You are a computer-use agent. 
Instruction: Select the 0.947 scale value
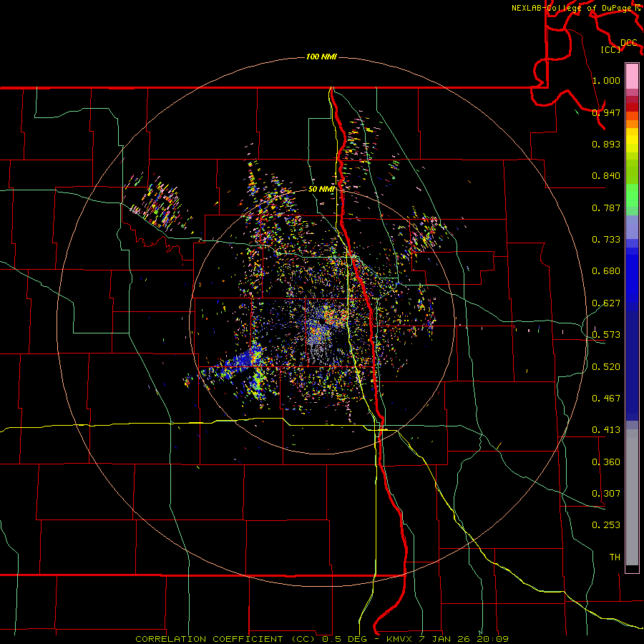pos(606,112)
